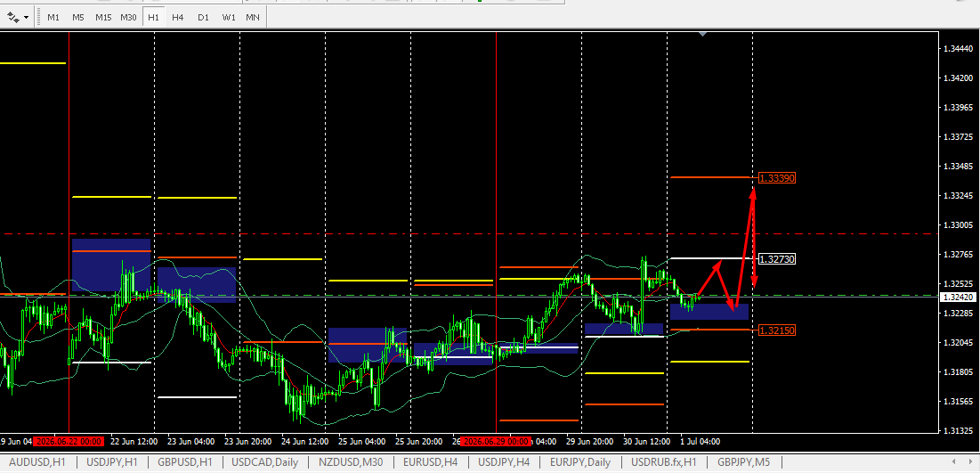980x473 pixels.
Task: Toggle the active H1 timeframe button
Action: (153, 17)
